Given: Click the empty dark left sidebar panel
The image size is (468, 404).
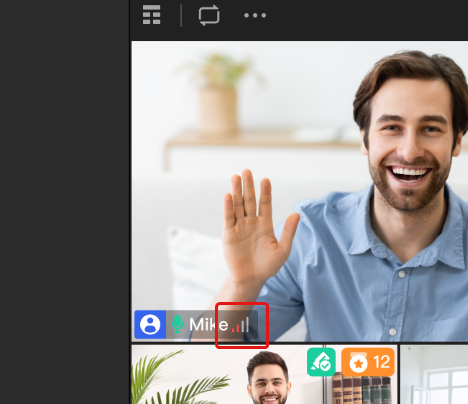Looking at the screenshot, I should [65, 202].
